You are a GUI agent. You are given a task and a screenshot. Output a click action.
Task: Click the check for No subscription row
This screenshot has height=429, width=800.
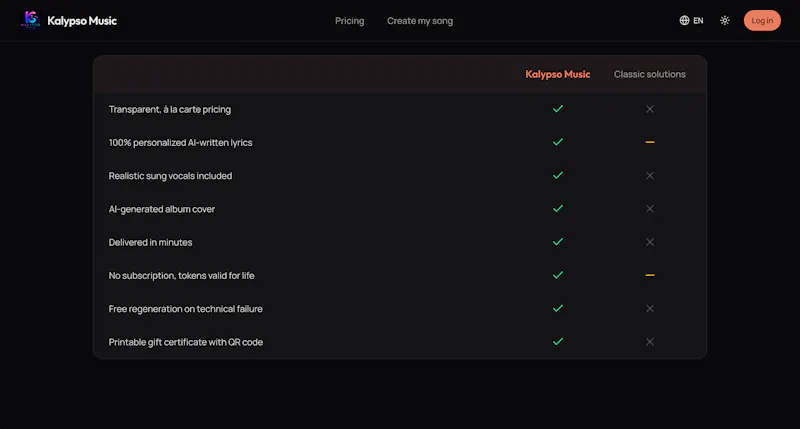coord(558,275)
